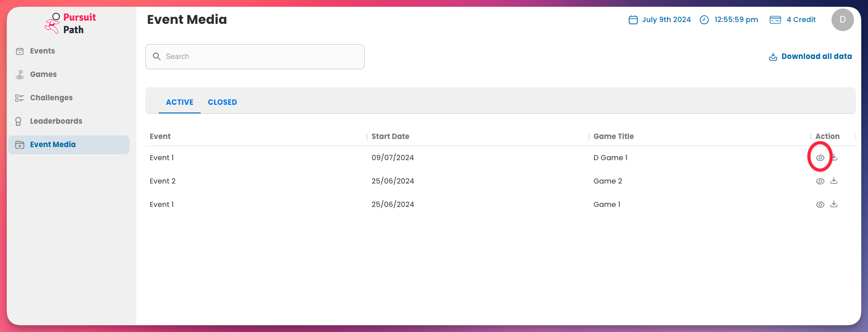Navigate to Leaderboards page
The height and width of the screenshot is (332, 868).
56,121
